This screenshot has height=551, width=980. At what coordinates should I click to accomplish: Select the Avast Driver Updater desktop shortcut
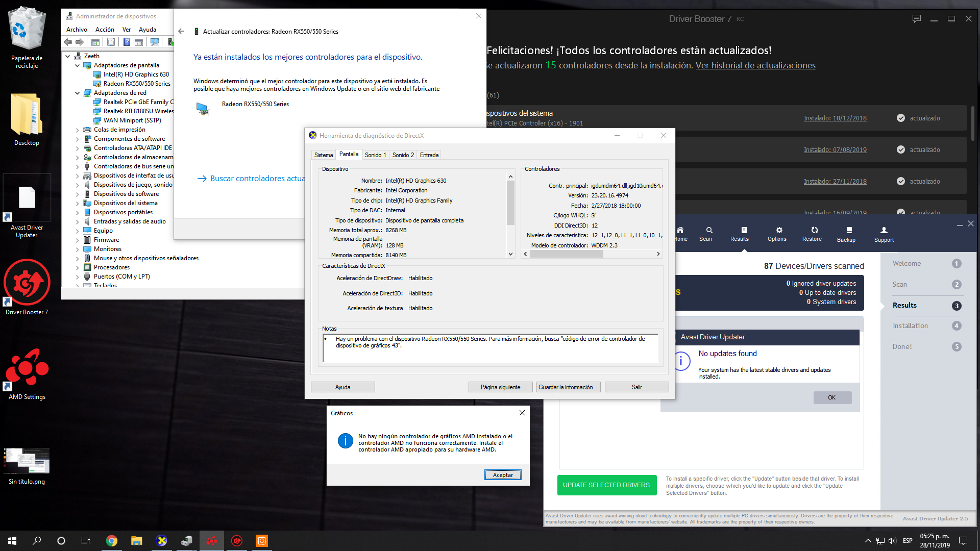pyautogui.click(x=27, y=207)
